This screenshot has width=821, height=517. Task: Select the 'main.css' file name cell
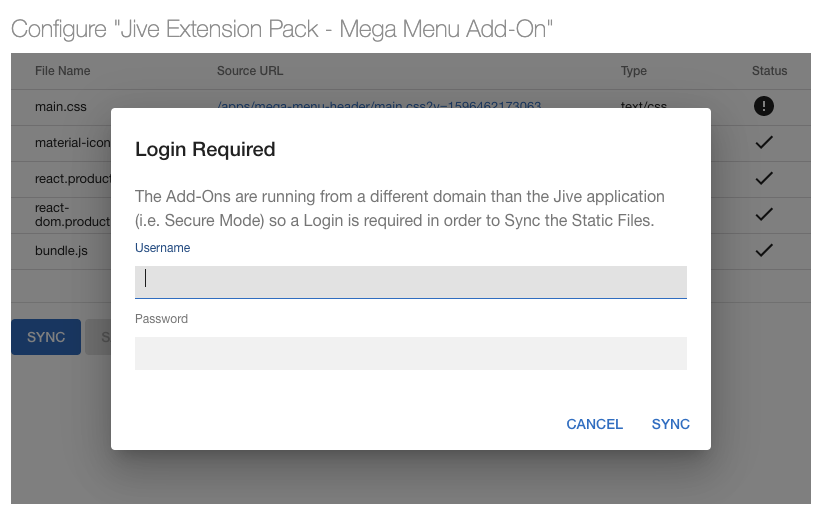pyautogui.click(x=61, y=107)
